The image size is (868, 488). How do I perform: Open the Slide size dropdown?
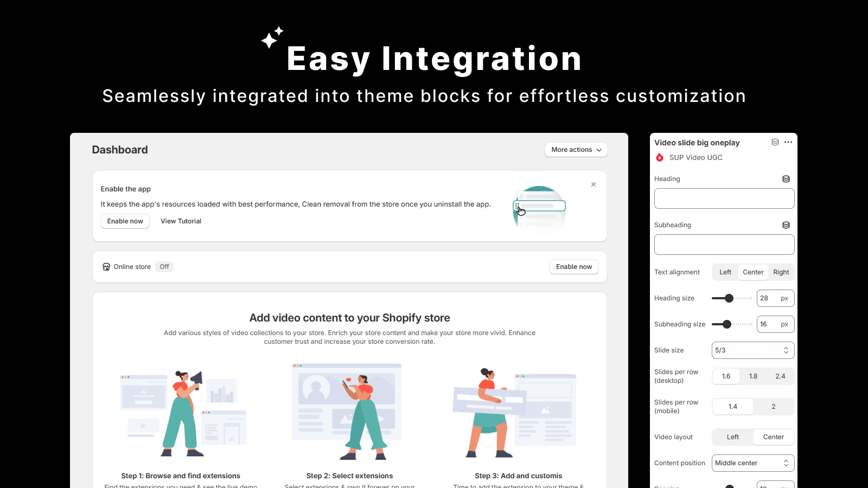752,350
